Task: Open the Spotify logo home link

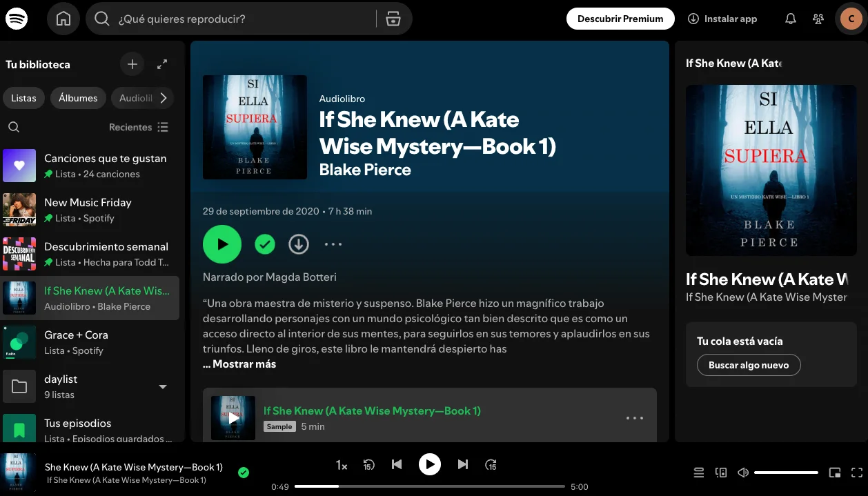Action: point(17,19)
